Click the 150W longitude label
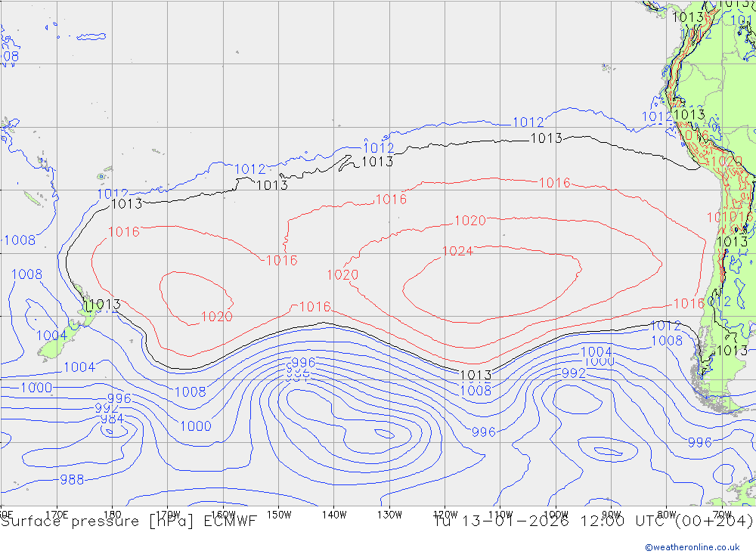 pos(279,515)
